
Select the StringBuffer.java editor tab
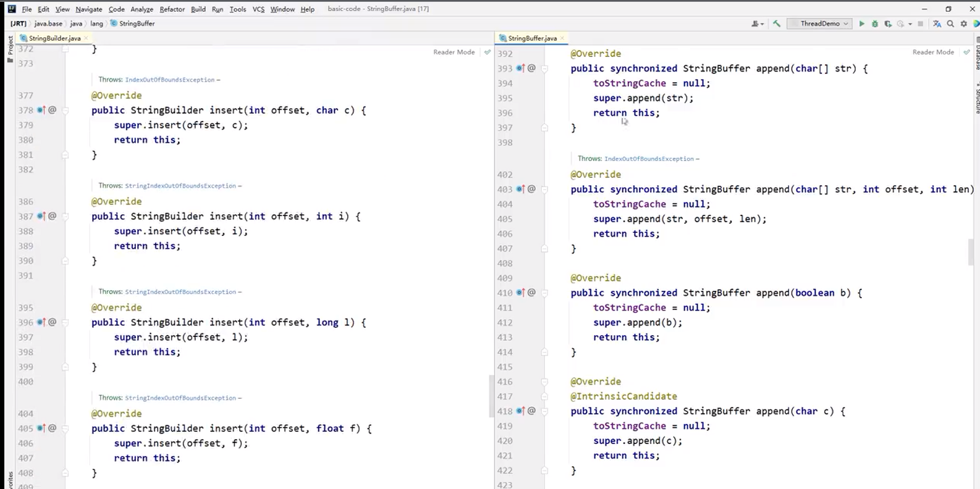point(531,38)
